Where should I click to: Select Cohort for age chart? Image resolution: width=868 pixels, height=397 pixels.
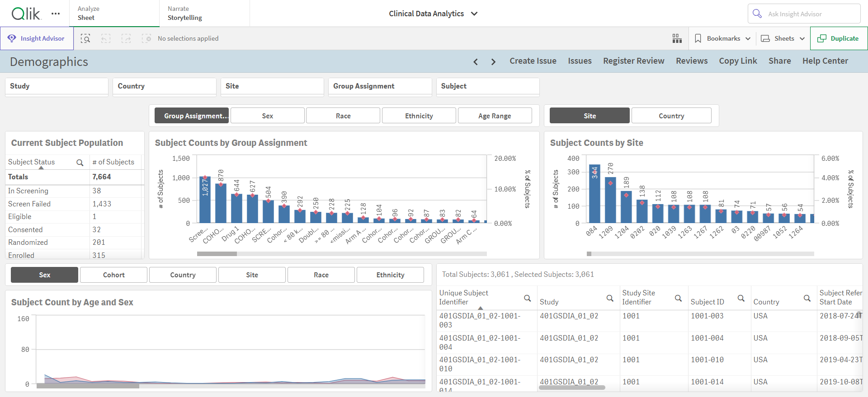(114, 275)
